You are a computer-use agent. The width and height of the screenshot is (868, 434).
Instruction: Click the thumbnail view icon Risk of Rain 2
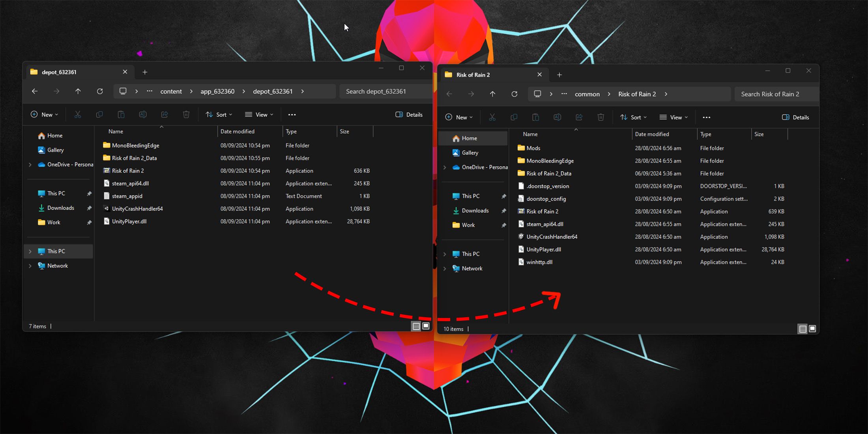812,328
